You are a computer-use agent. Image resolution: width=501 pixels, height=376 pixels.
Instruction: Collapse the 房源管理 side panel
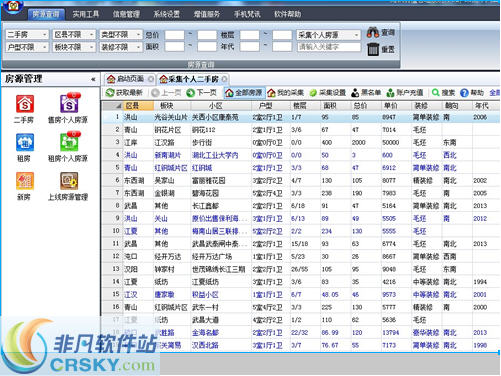pos(93,79)
